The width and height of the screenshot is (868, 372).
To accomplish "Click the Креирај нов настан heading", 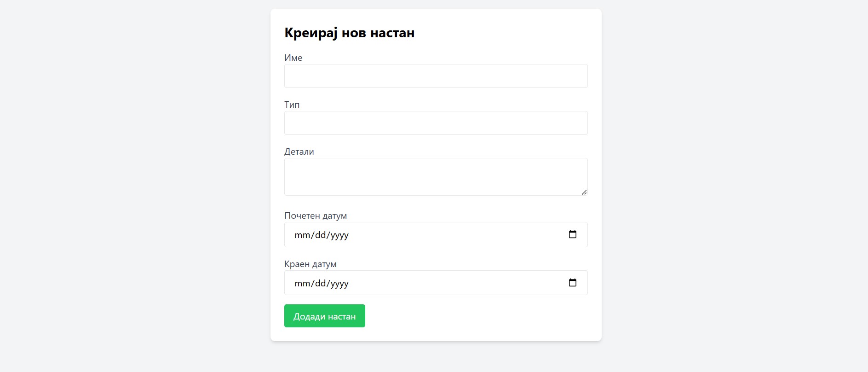I will (349, 33).
